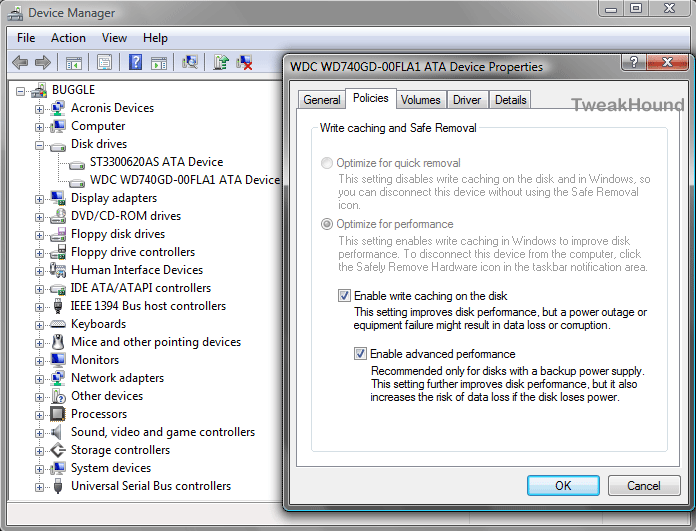696x531 pixels.
Task: Click the Processors chip icon
Action: [58, 414]
